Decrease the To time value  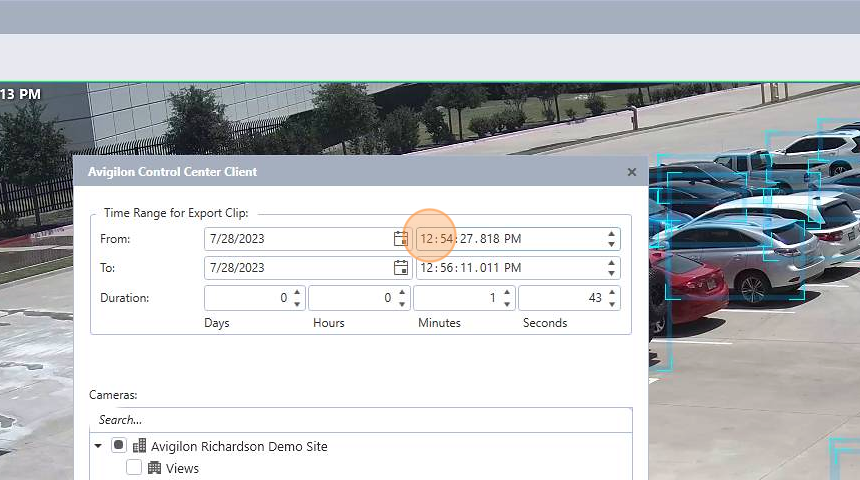point(612,273)
